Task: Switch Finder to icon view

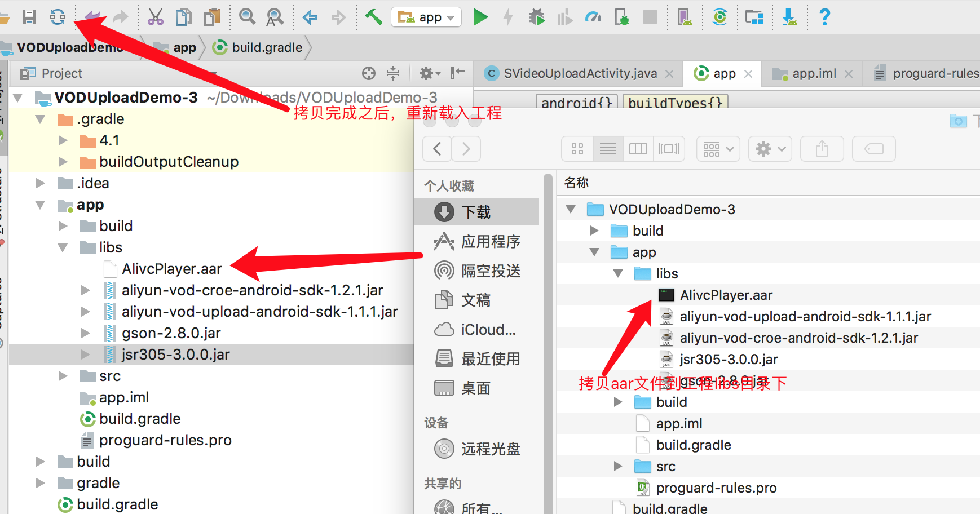Action: click(577, 149)
